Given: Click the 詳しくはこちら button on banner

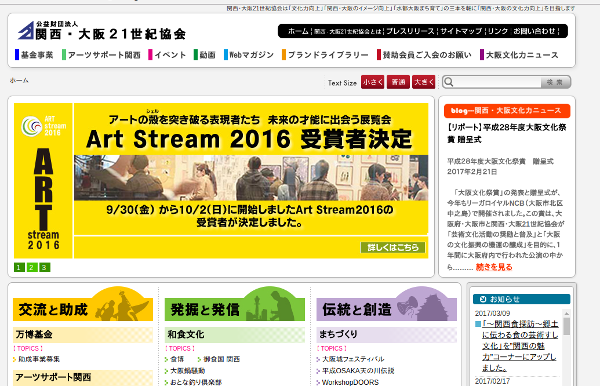Looking at the screenshot, I should pos(393,248).
